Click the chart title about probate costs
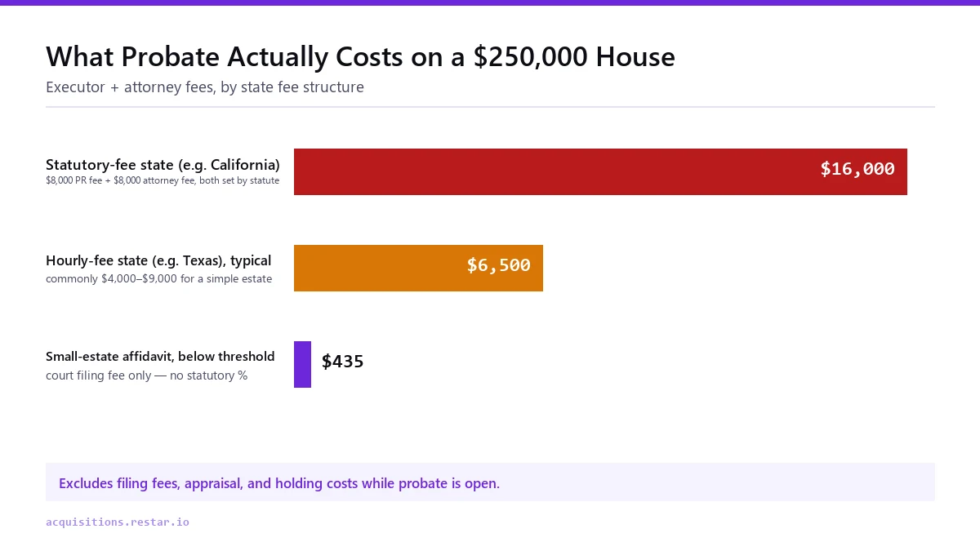 click(360, 57)
